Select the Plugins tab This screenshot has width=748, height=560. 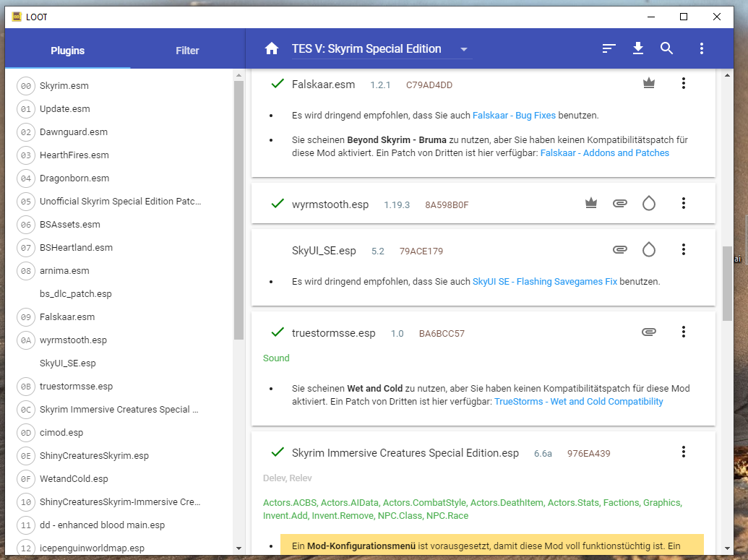(67, 51)
